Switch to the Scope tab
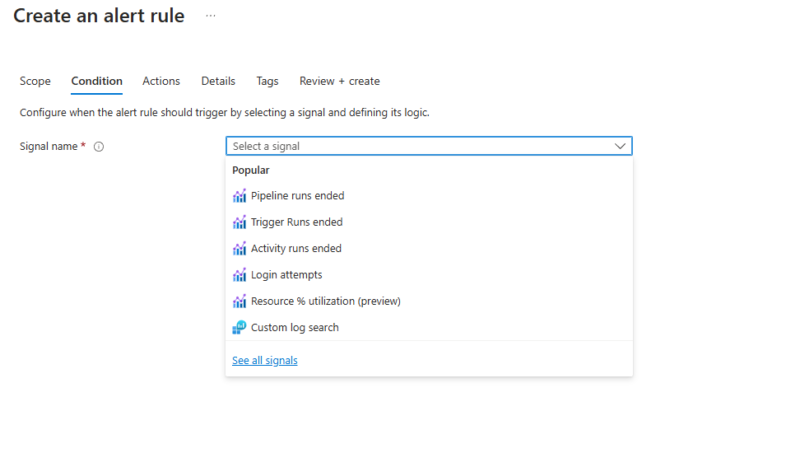The width and height of the screenshot is (800, 458). [35, 81]
